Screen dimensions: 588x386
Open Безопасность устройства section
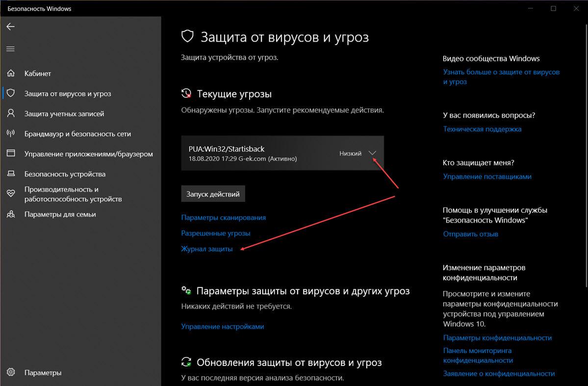(65, 174)
